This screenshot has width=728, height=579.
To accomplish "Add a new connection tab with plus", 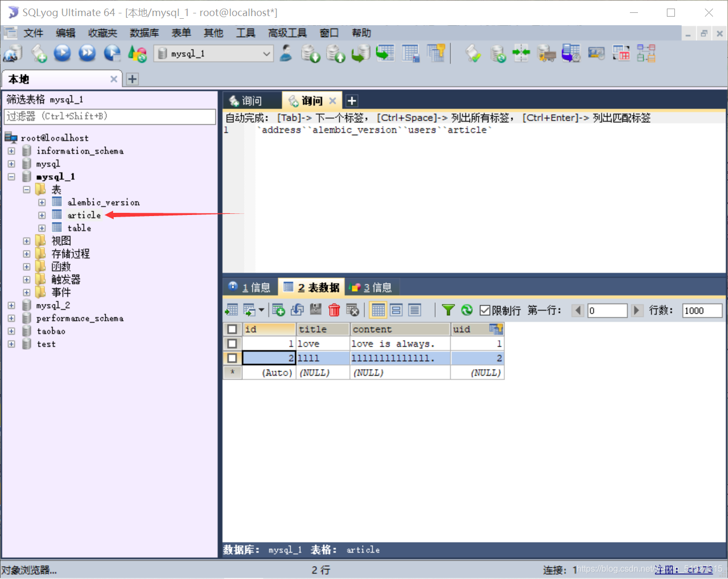I will pos(132,79).
